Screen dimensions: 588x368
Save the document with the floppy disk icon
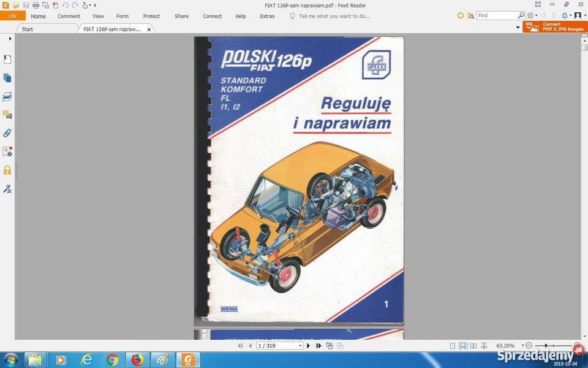point(26,6)
